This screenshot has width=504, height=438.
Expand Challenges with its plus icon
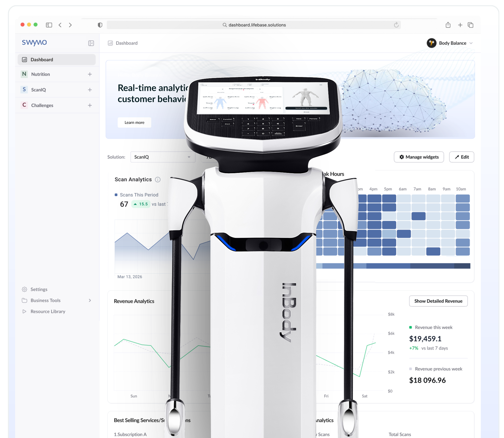coord(90,105)
